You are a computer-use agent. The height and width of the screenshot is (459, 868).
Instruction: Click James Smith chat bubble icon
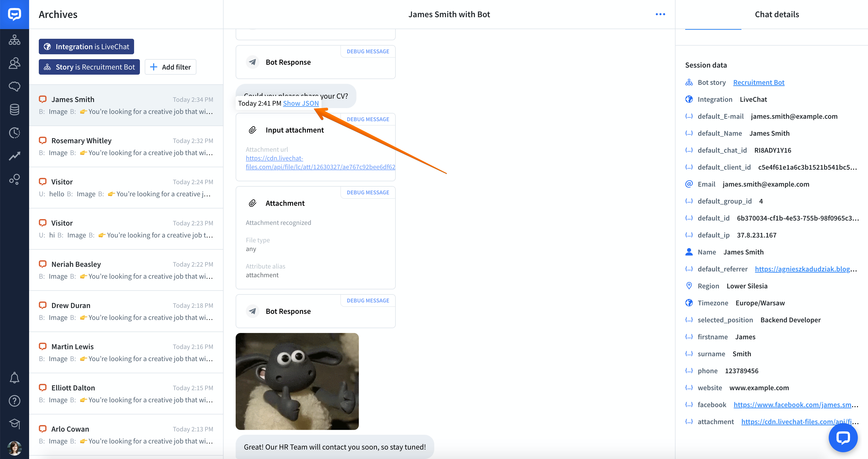click(x=42, y=99)
